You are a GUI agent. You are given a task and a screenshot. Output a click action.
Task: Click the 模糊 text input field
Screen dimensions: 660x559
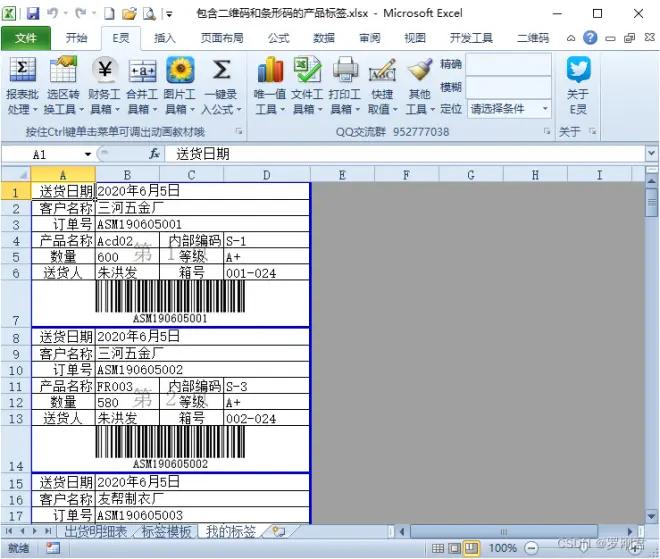(x=509, y=88)
